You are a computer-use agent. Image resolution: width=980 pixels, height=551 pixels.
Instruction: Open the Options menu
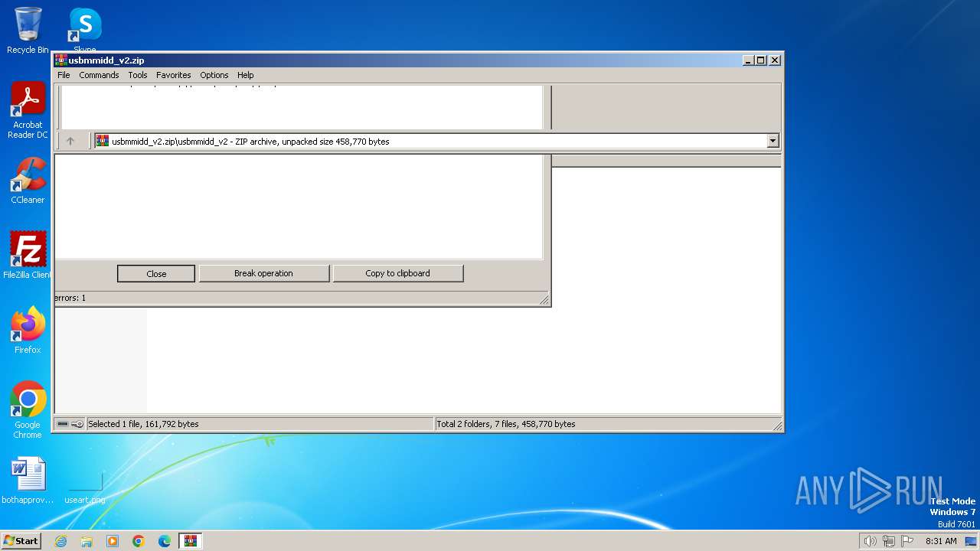pyautogui.click(x=214, y=75)
